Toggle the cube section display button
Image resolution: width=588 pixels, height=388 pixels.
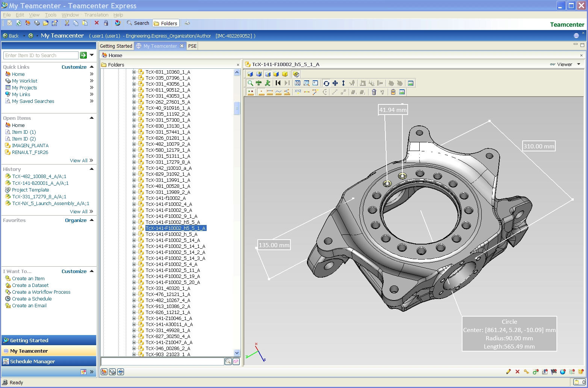(268, 74)
